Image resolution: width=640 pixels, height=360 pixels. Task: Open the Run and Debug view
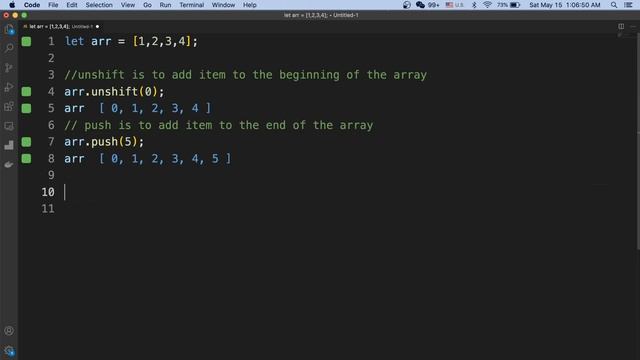(9, 87)
